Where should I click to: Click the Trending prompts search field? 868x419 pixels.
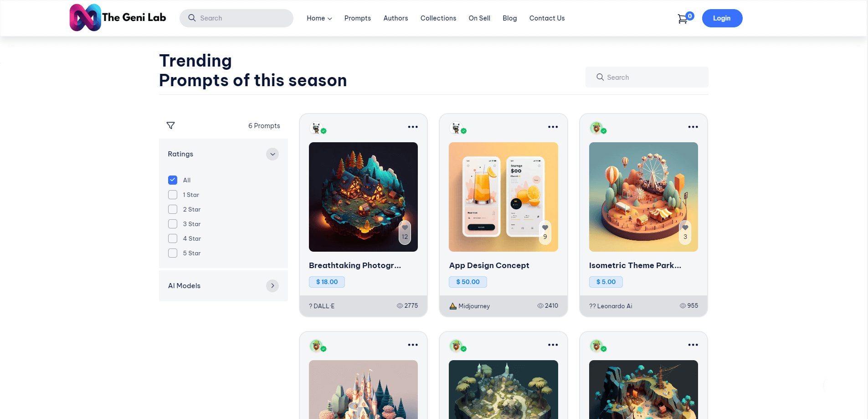647,77
